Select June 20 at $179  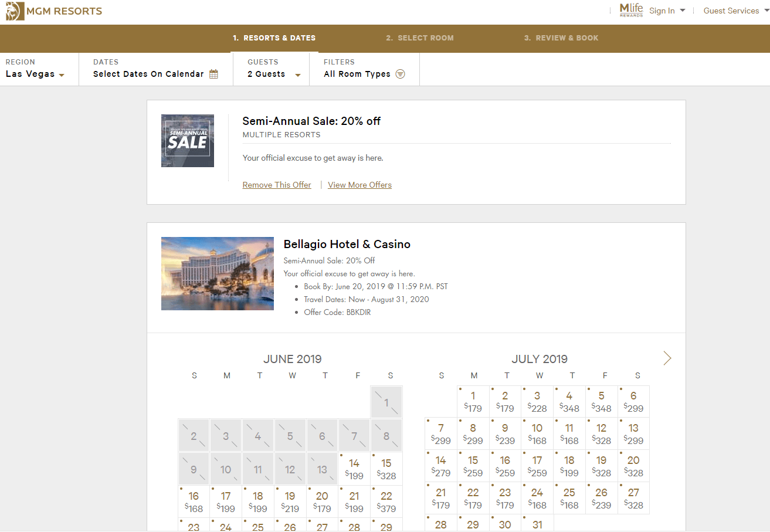pos(322,501)
